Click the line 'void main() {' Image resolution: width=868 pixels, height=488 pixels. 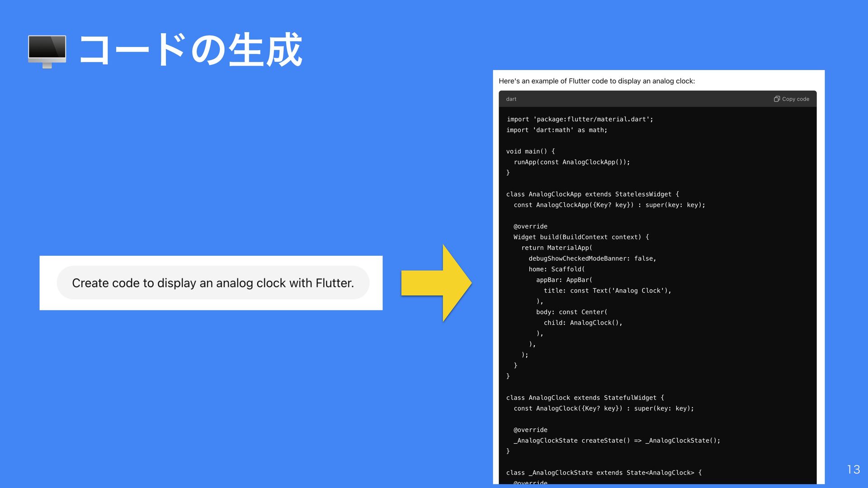point(531,151)
